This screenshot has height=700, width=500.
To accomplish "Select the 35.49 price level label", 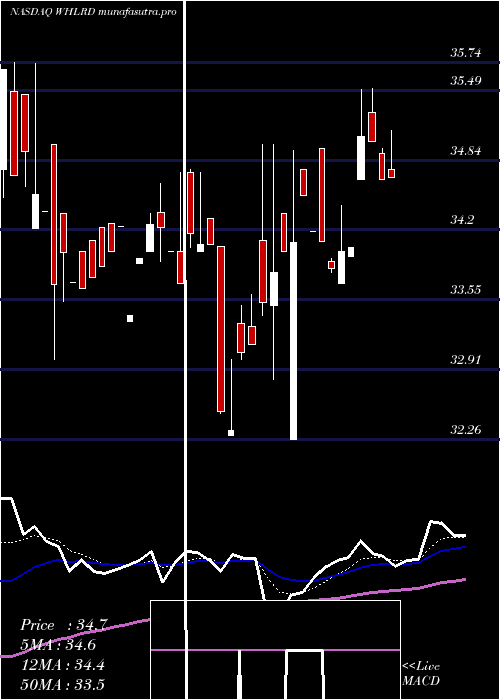I will click(x=466, y=81).
